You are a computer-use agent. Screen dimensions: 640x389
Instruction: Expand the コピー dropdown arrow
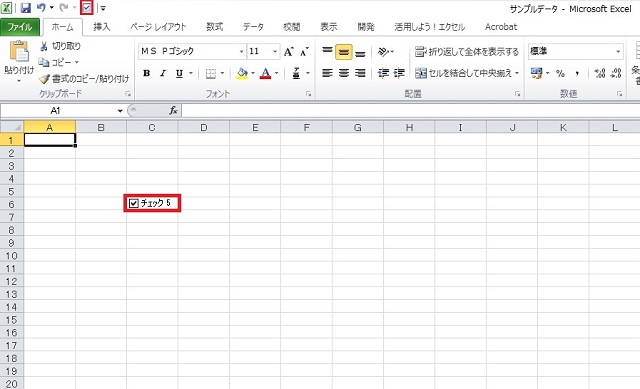point(77,62)
